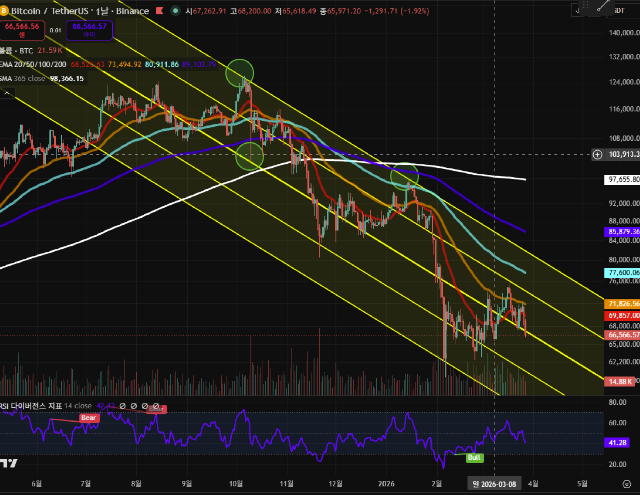Click the green market status dot
This screenshot has height=495, width=640.
[176, 11]
